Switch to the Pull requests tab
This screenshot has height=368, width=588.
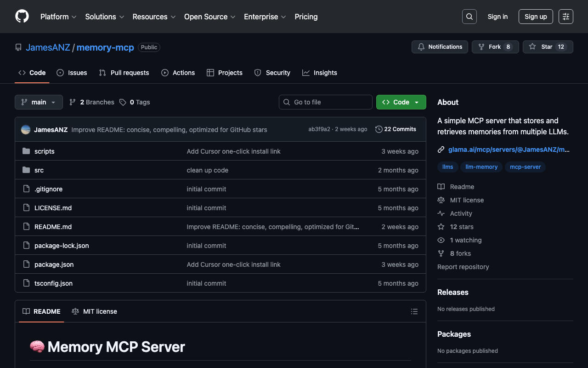[x=124, y=73]
